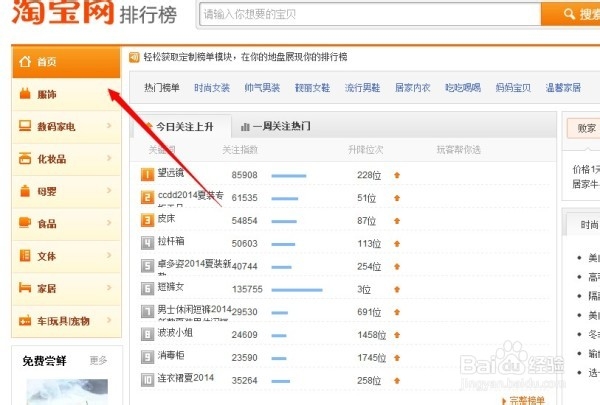Open the 温馨家居 hot list
Screen dimensions: 600x405
point(563,88)
